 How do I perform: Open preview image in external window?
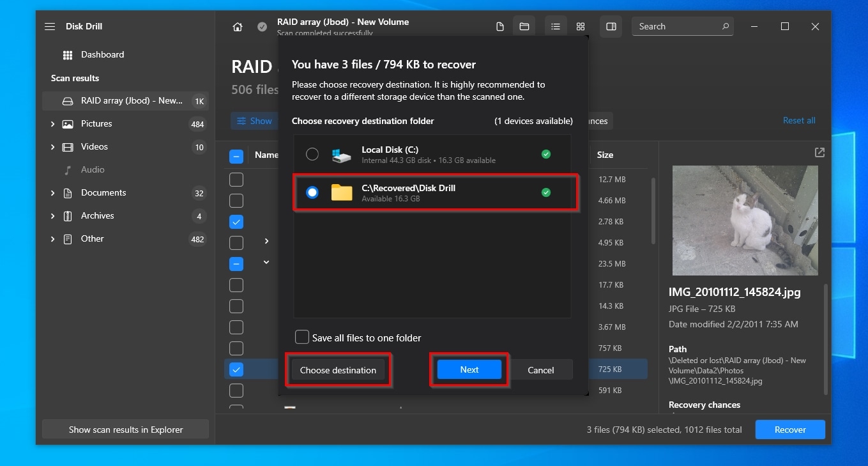tap(819, 153)
